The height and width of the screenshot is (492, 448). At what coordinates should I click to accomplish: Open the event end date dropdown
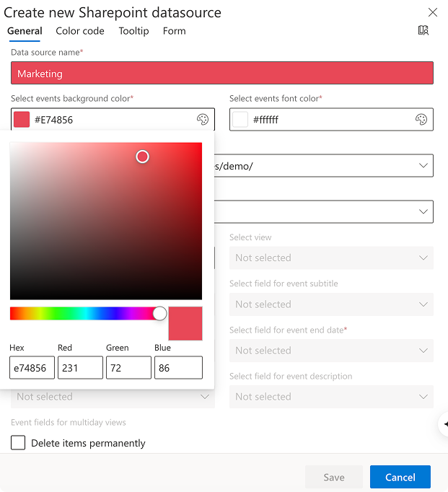point(332,351)
